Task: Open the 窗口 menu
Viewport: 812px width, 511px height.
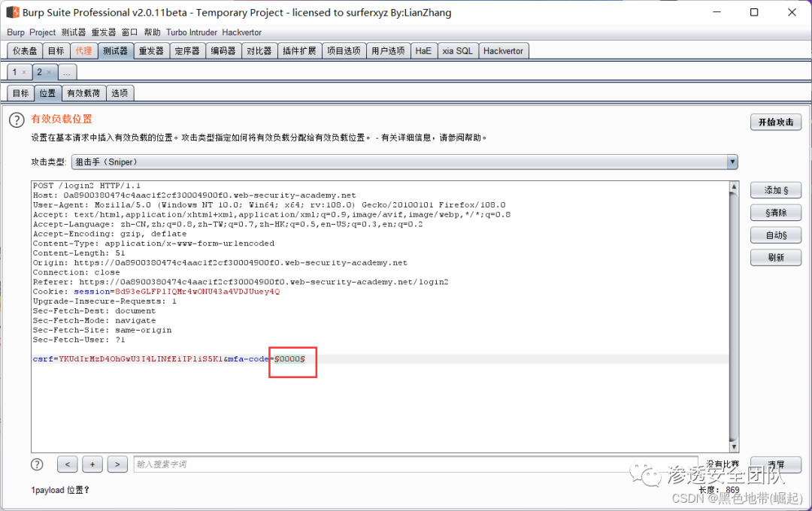Action: point(129,32)
